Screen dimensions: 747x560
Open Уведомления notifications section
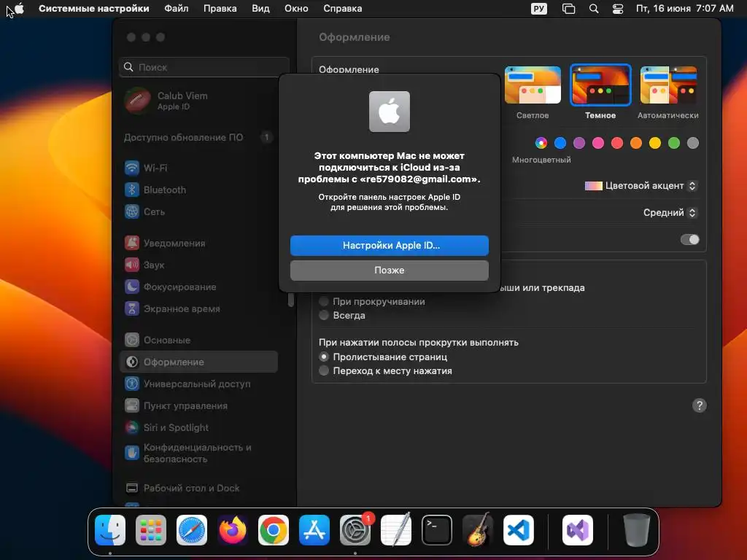[x=198, y=243]
